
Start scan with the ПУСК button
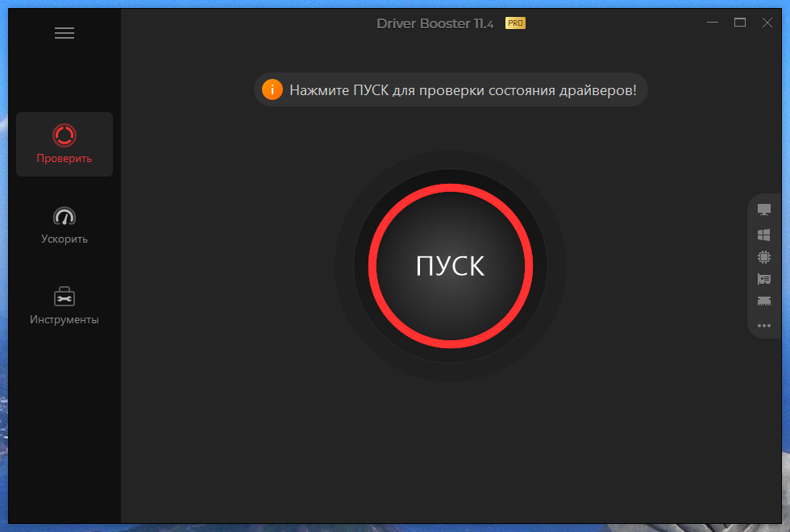point(451,266)
